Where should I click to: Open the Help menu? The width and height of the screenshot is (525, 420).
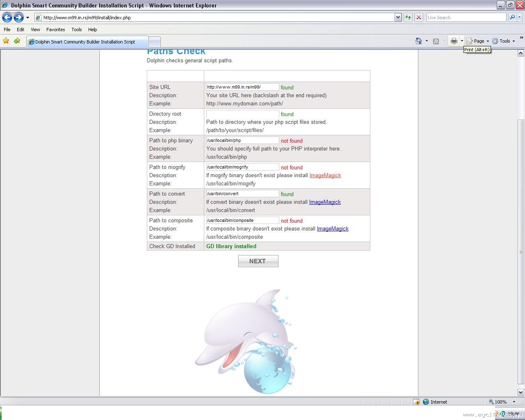[92, 30]
